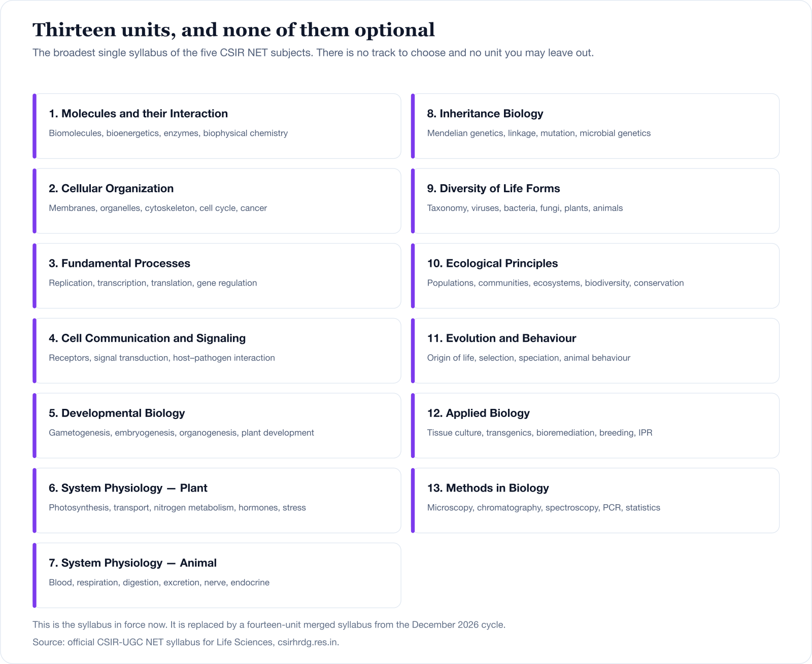Viewport: 812px width, 664px height.
Task: Open the Inheritance Biology unit card
Action: click(x=595, y=126)
